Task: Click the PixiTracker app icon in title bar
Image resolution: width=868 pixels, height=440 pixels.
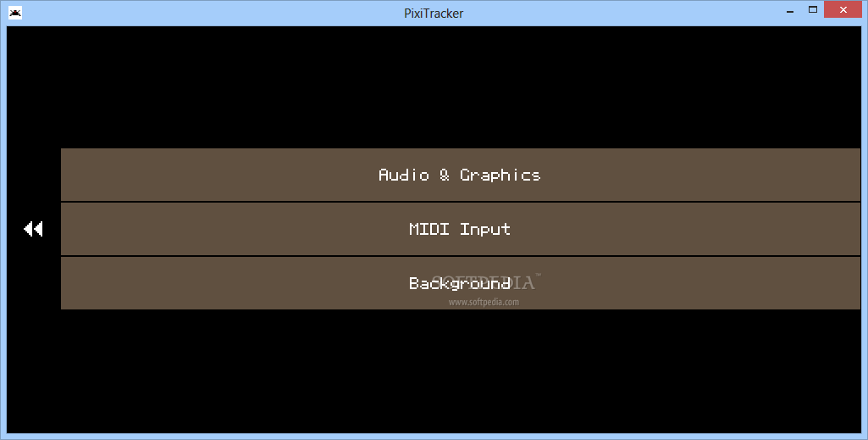Action: [x=15, y=13]
